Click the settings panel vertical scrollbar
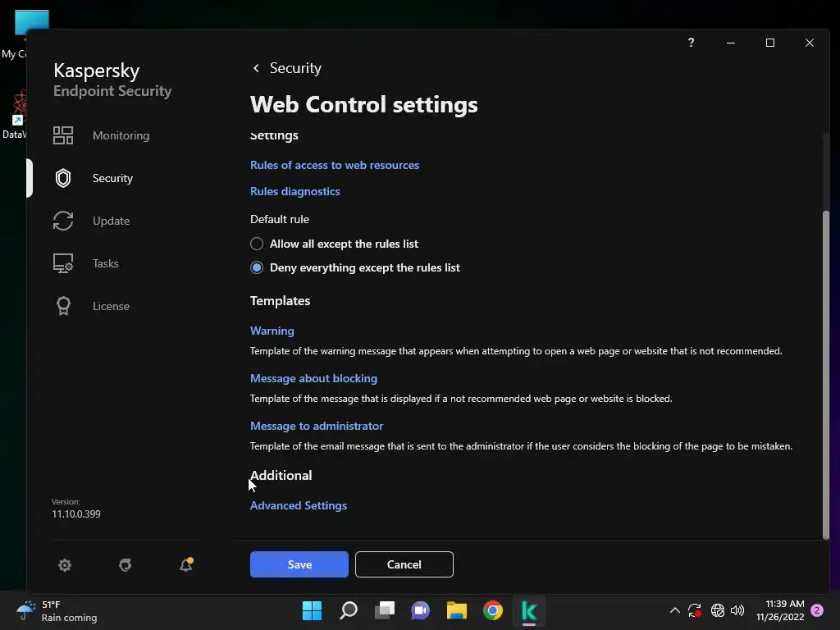Screen dimensions: 840x630 825,375
